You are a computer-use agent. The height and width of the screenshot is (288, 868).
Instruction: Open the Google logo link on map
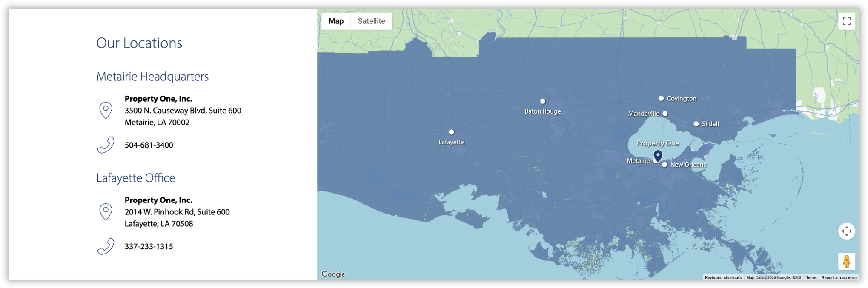333,274
